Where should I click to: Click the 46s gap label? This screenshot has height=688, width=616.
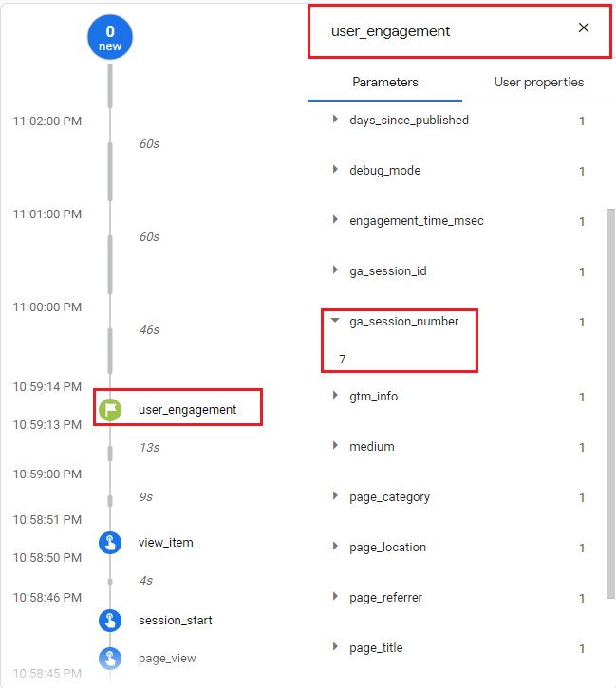point(149,330)
